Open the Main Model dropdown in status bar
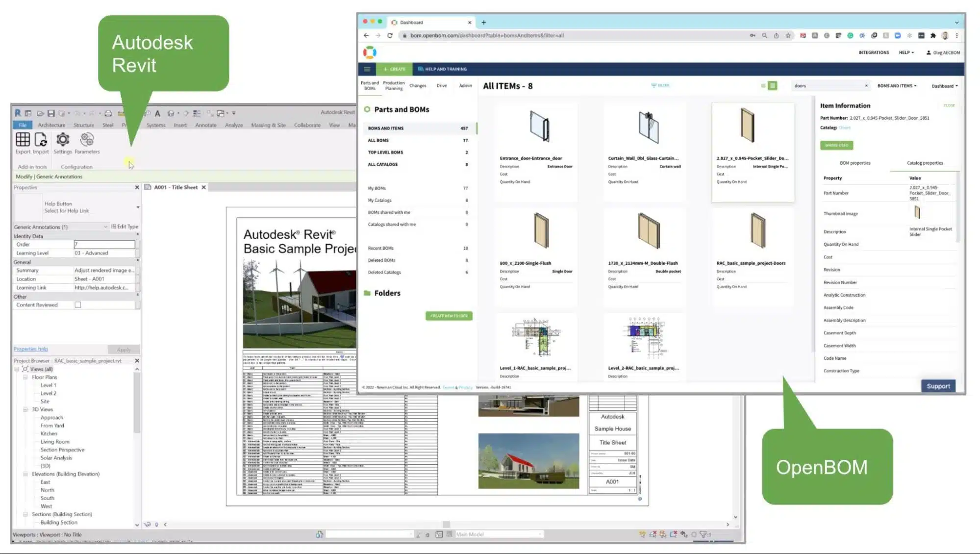Image resolution: width=980 pixels, height=554 pixels. point(499,534)
